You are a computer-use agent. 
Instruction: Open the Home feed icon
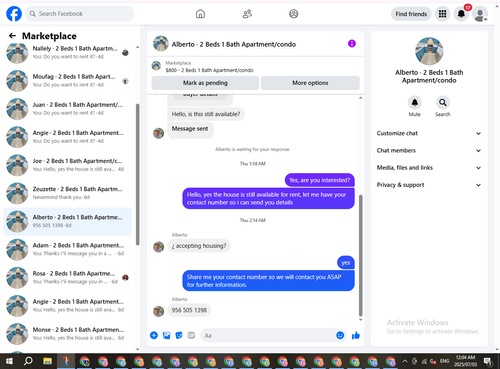click(200, 14)
